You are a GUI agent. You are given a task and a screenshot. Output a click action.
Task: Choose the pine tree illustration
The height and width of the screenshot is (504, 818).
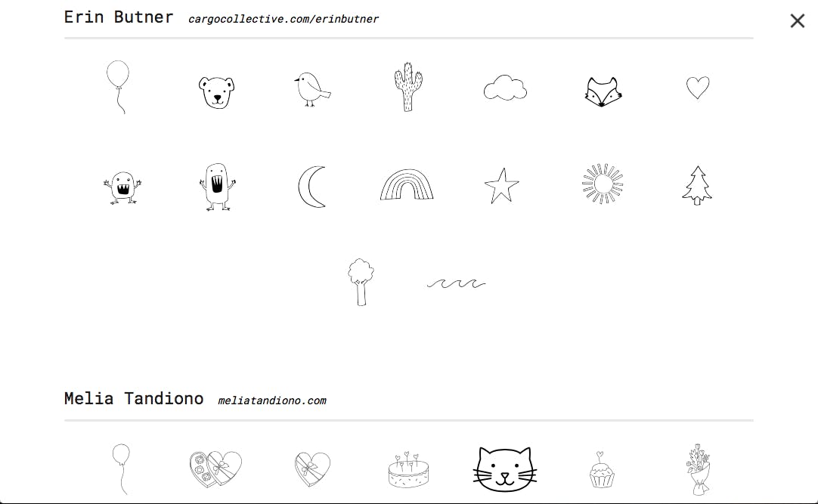(698, 186)
